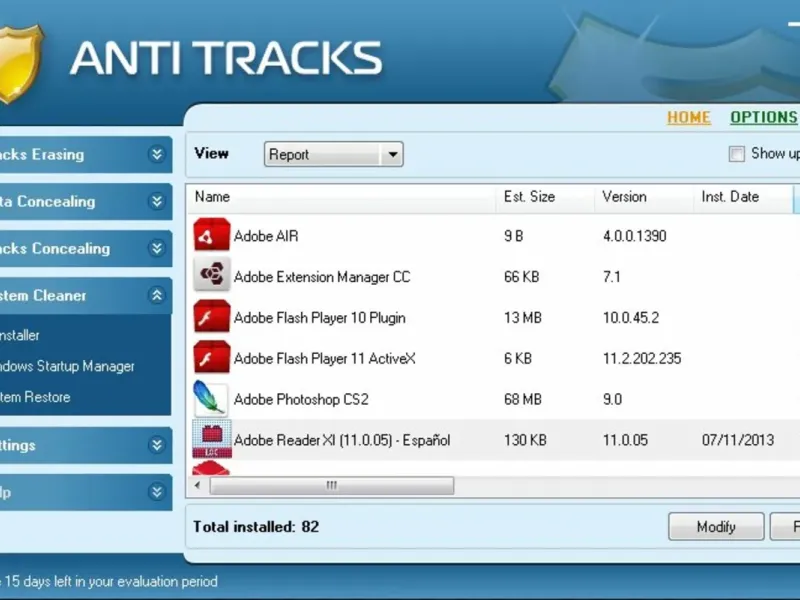Select the Adobe Extension Manager CC name
800x600 pixels.
(x=322, y=277)
